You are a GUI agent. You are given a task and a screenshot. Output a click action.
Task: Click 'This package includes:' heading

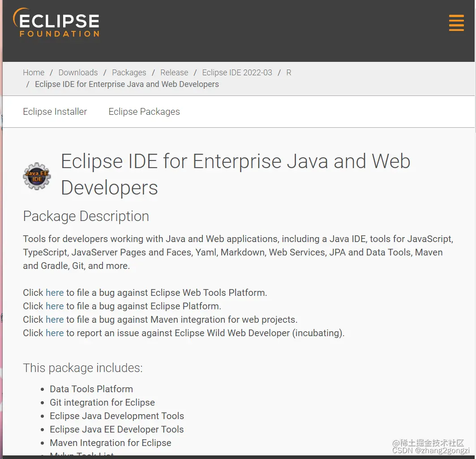click(x=83, y=368)
